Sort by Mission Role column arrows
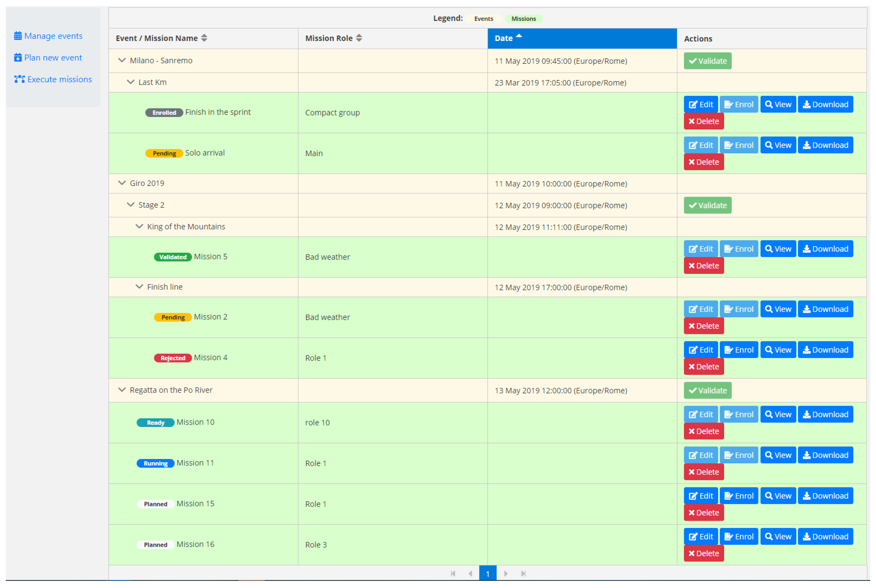The width and height of the screenshot is (876, 588). [359, 38]
